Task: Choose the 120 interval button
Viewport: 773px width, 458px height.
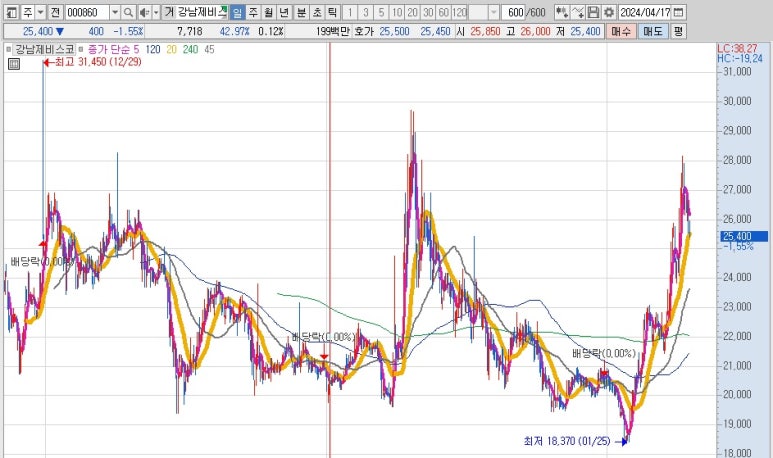Action: click(x=459, y=12)
